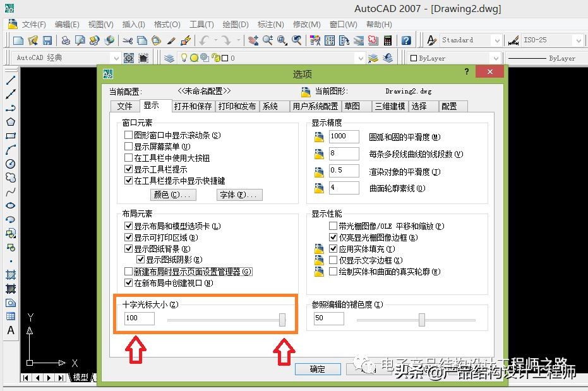The height and width of the screenshot is (391, 588).
Task: Select the Ellipse tool
Action: [11, 205]
